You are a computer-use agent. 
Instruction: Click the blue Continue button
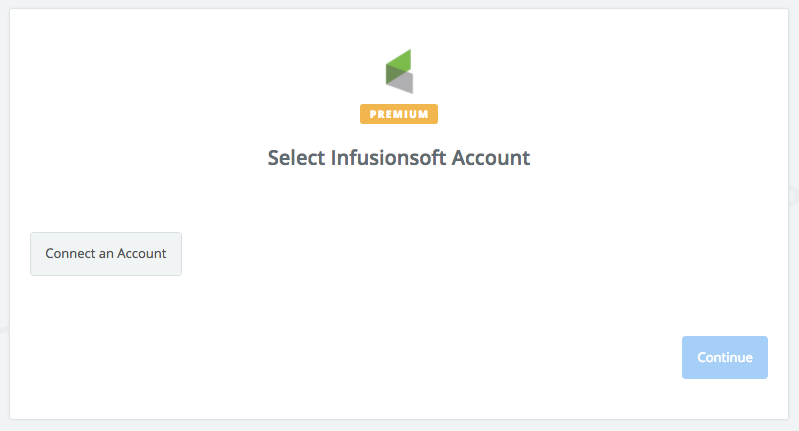click(725, 357)
